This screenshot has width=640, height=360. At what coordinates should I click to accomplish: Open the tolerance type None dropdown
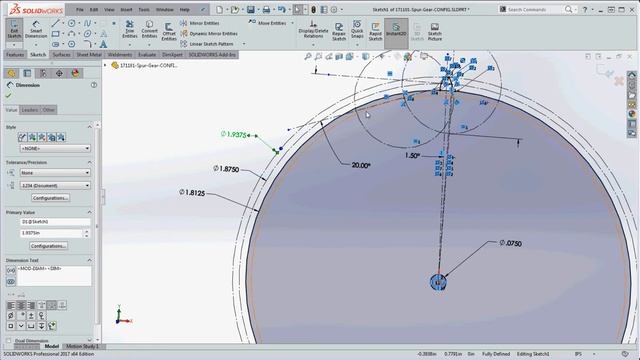coord(55,173)
